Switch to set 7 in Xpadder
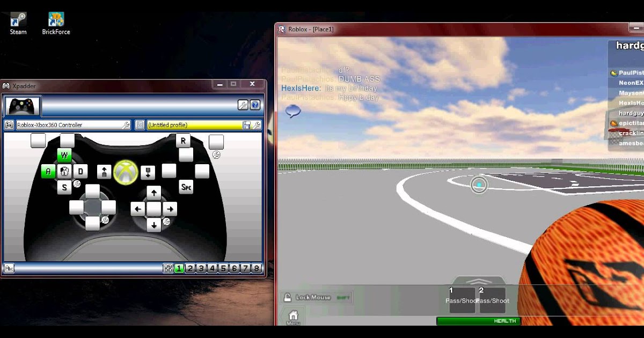The height and width of the screenshot is (338, 644). tap(246, 269)
